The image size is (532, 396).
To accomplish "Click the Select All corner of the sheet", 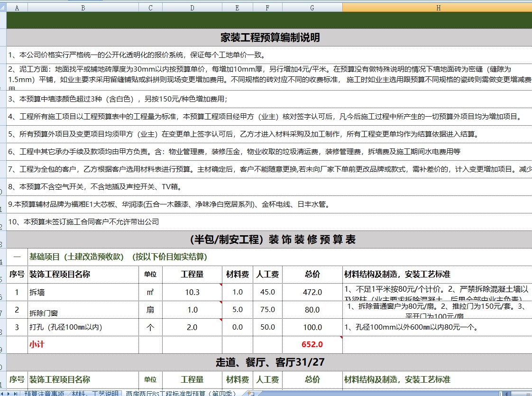I will tap(3, 8).
